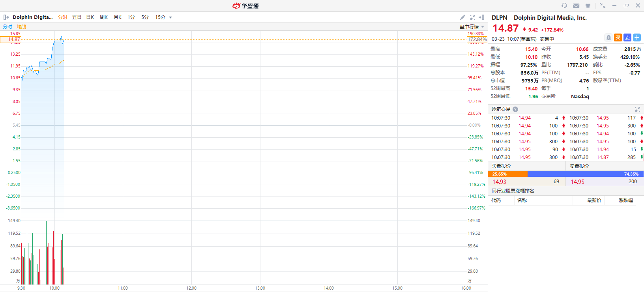This screenshot has height=292, width=644.
Task: Click the 逐笔交易 panel title
Action: pyautogui.click(x=501, y=109)
